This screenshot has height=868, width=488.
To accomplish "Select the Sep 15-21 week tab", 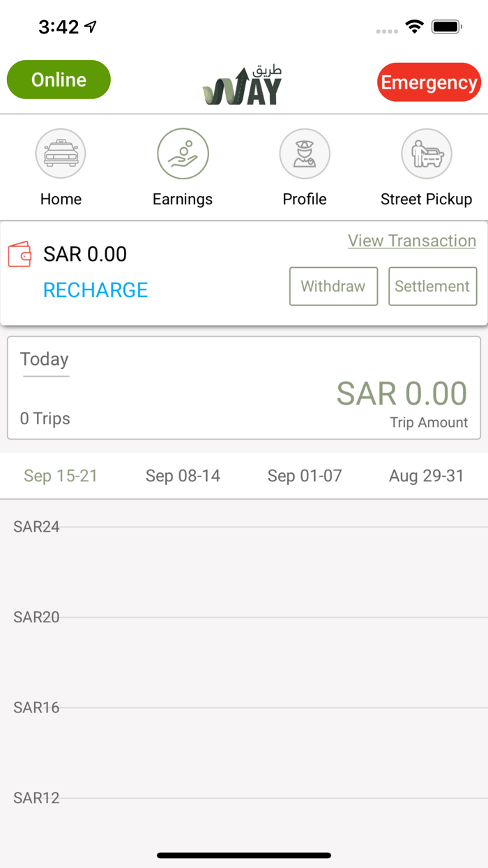I will (61, 476).
